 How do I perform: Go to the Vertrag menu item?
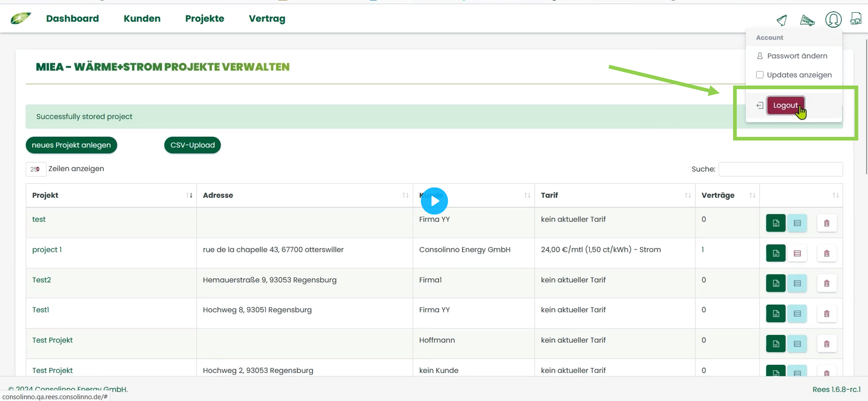point(267,18)
